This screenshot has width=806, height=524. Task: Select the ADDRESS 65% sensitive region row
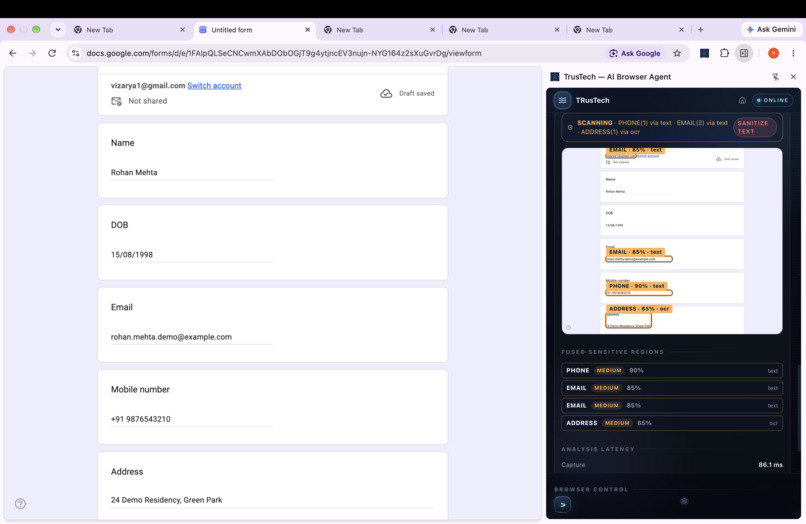[x=672, y=423]
